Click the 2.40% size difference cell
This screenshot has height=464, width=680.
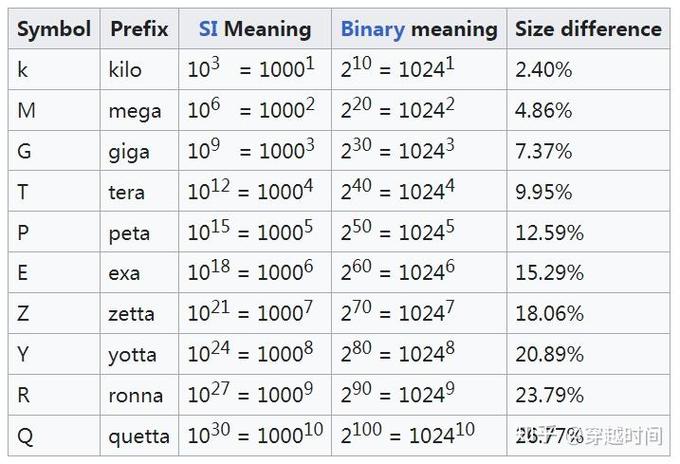[x=588, y=69]
